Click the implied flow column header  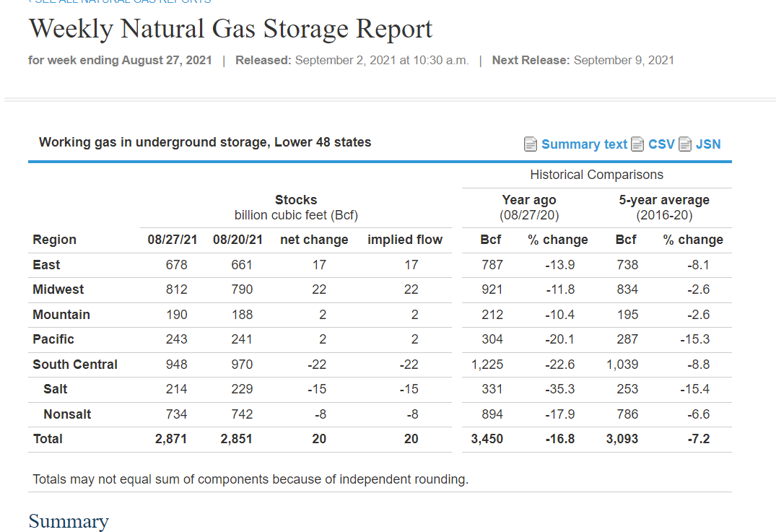(x=405, y=240)
